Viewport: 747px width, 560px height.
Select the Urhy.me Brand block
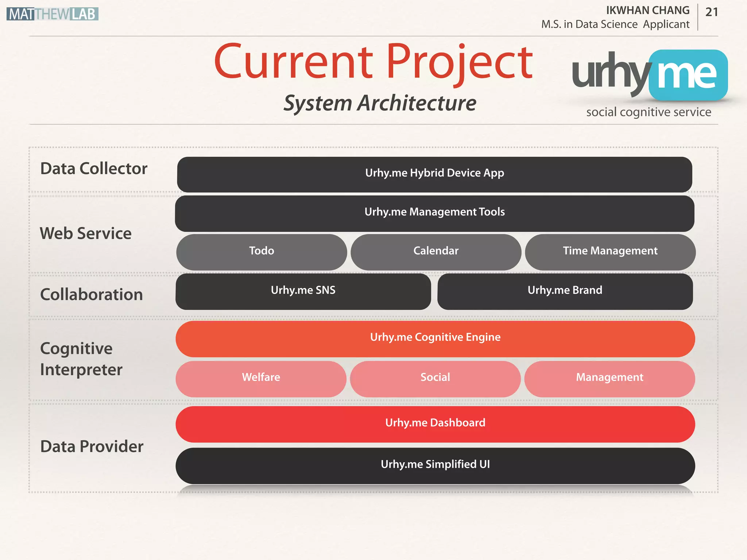565,291
